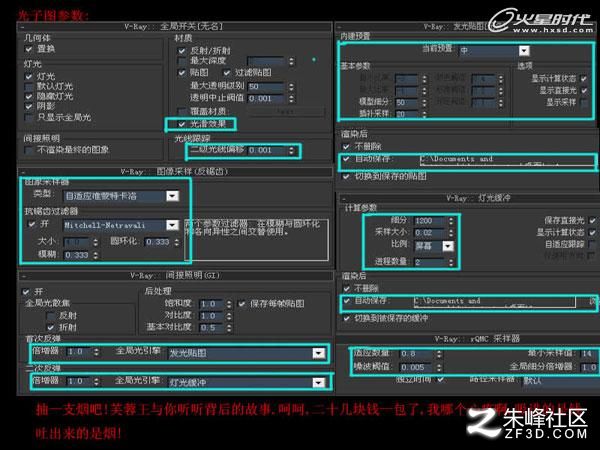Click the irradiance map 自动保存 path field
This screenshot has height=450, width=600.
pyautogui.click(x=507, y=161)
